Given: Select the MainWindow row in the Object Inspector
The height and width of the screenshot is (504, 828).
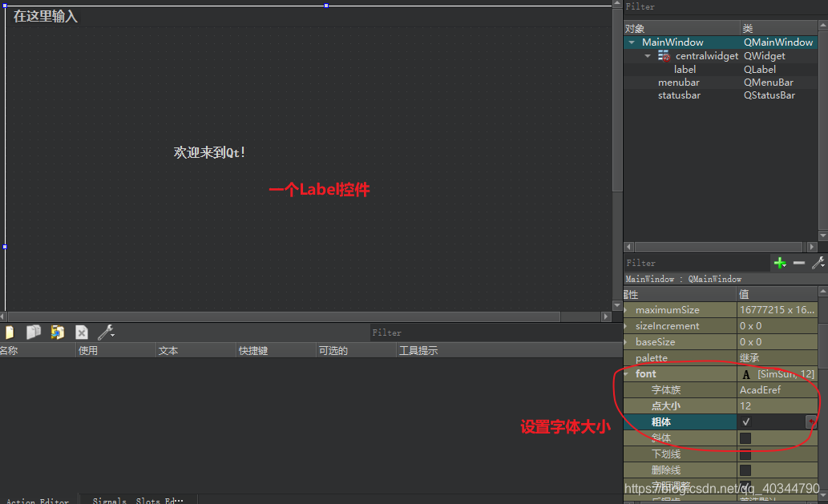Looking at the screenshot, I should [721, 42].
